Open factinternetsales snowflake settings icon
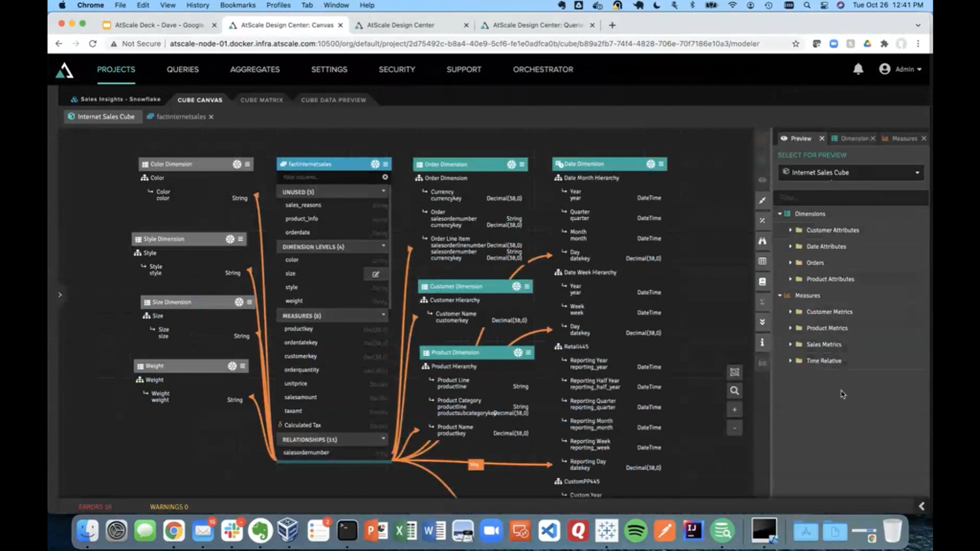 coord(375,165)
